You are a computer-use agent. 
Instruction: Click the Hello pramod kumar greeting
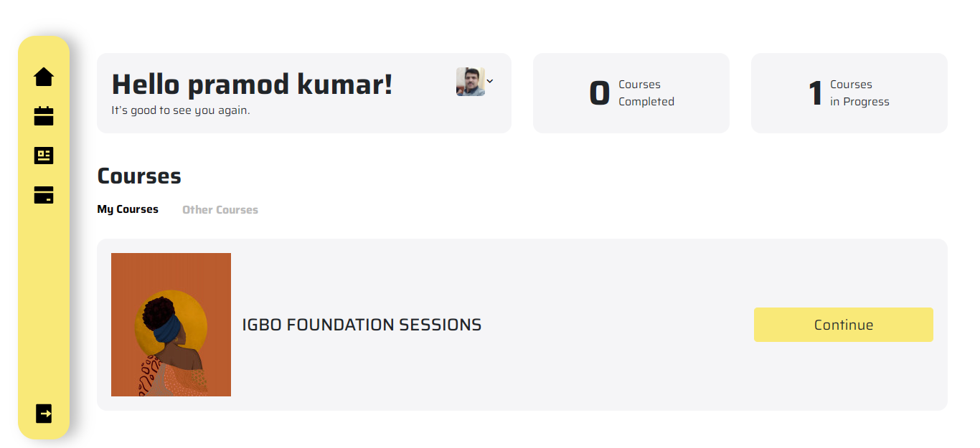click(253, 84)
